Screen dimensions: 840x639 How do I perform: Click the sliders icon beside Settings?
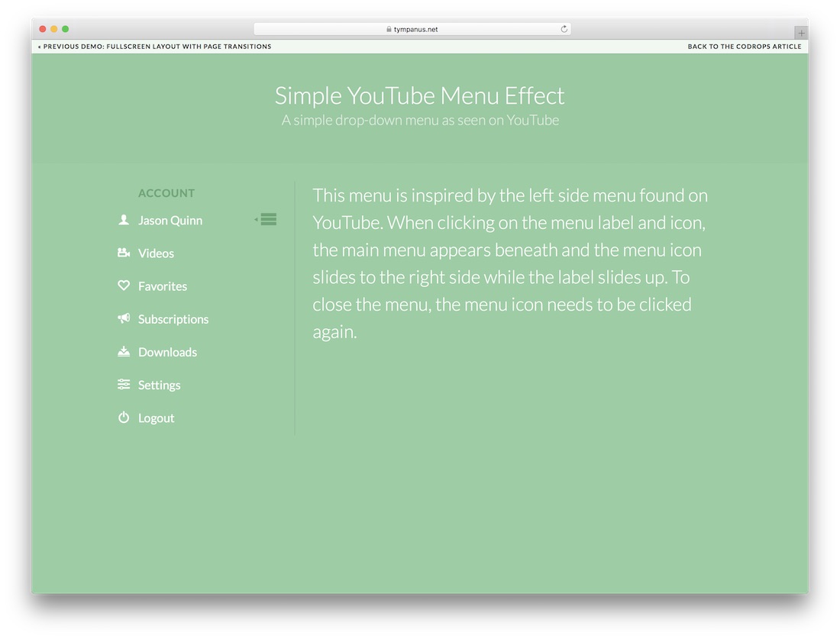coord(124,385)
